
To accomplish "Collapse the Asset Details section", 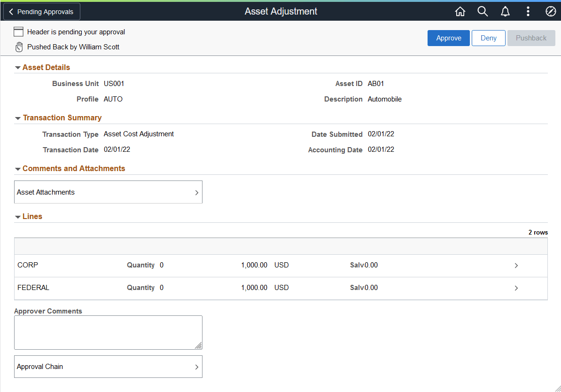I will (18, 67).
